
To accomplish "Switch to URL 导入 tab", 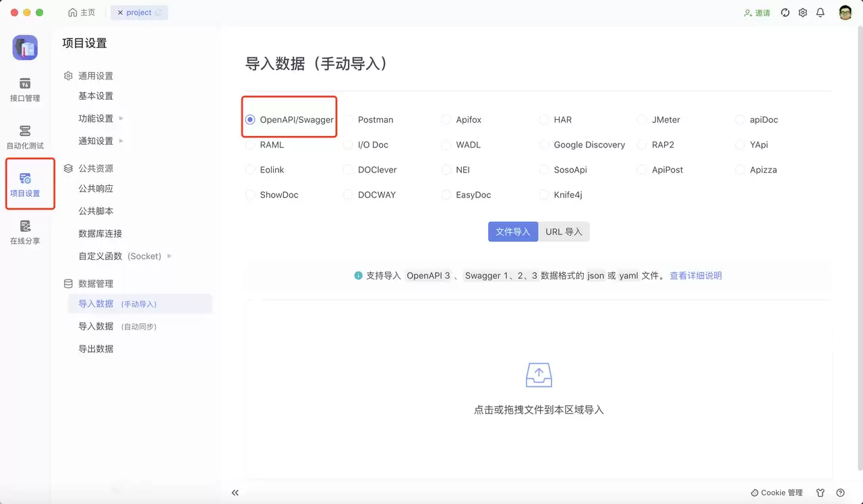I will 564,232.
